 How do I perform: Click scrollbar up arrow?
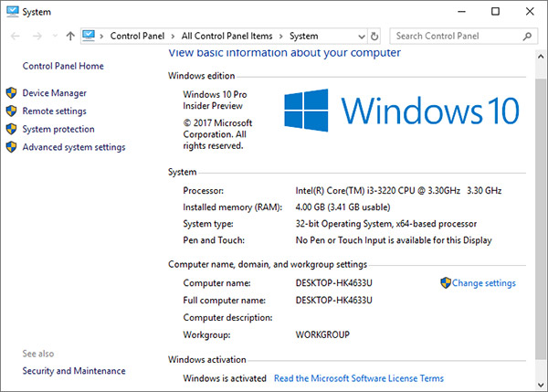(541, 57)
